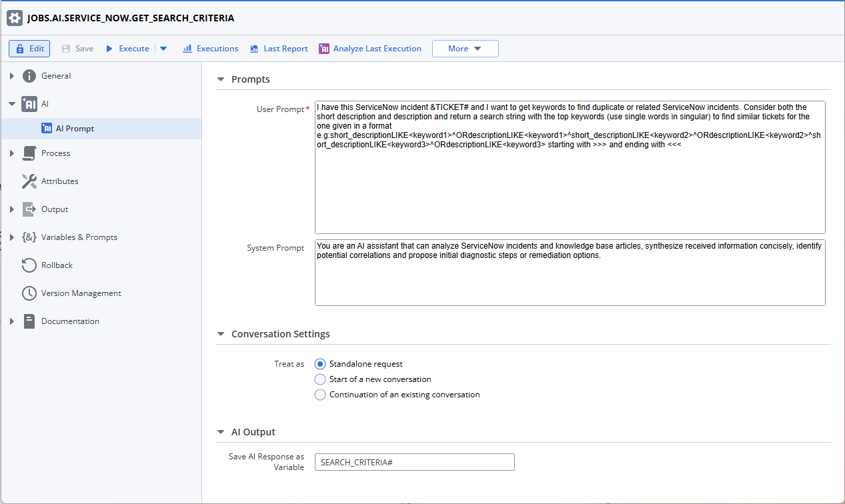Image resolution: width=845 pixels, height=504 pixels.
Task: Select the AI Prompt tree item
Action: pyautogui.click(x=101, y=129)
